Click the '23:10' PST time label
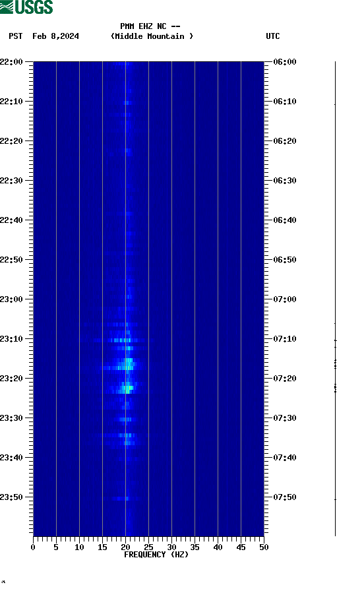The width and height of the screenshot is (364, 589). [11, 339]
